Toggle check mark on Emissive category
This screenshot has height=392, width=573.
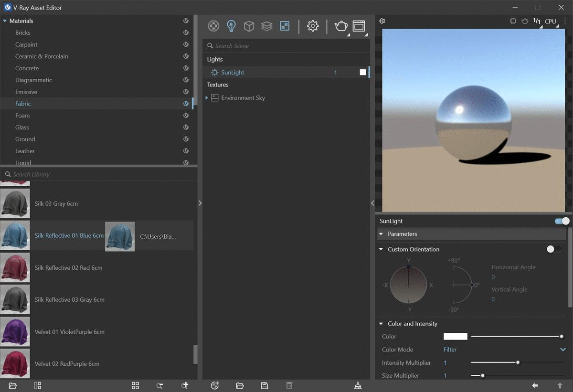tap(186, 92)
